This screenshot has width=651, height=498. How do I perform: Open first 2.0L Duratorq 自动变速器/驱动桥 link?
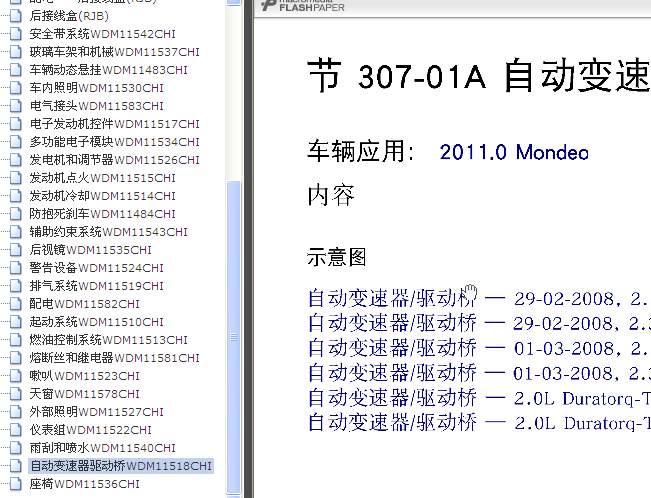pyautogui.click(x=479, y=398)
